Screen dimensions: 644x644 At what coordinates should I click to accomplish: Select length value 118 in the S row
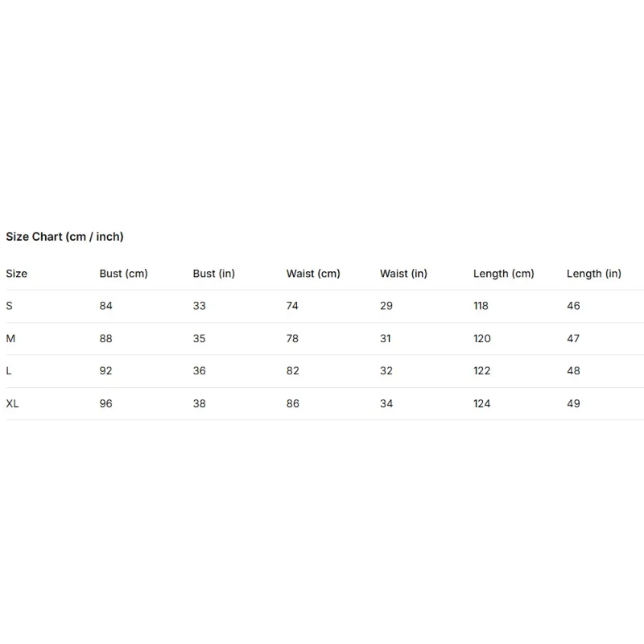(481, 306)
